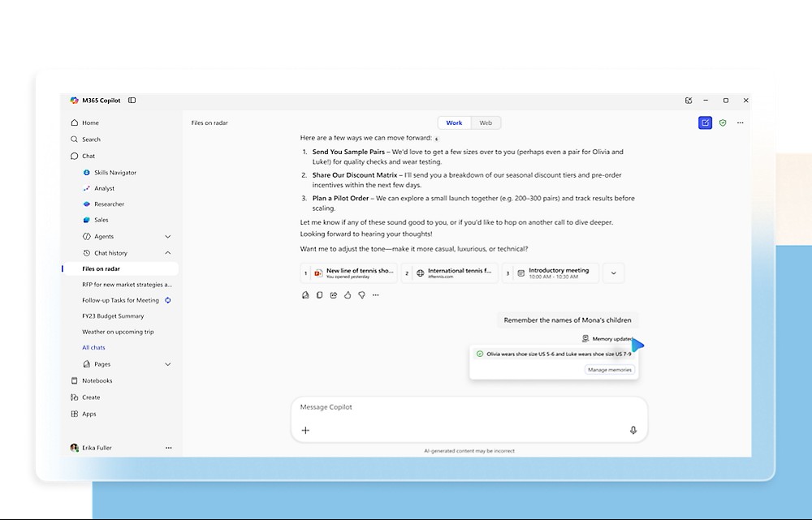The width and height of the screenshot is (812, 520).
Task: Click the plus attach button in message box
Action: (x=305, y=430)
